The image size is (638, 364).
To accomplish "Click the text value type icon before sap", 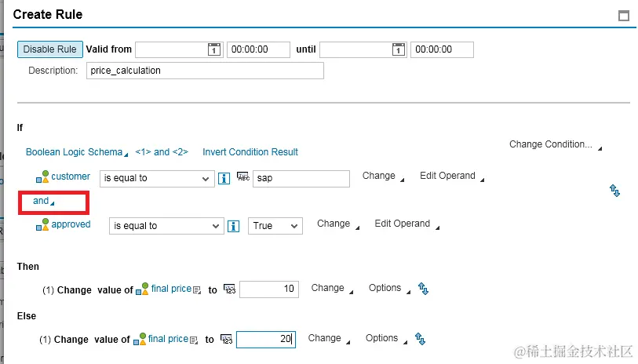I will coord(243,177).
